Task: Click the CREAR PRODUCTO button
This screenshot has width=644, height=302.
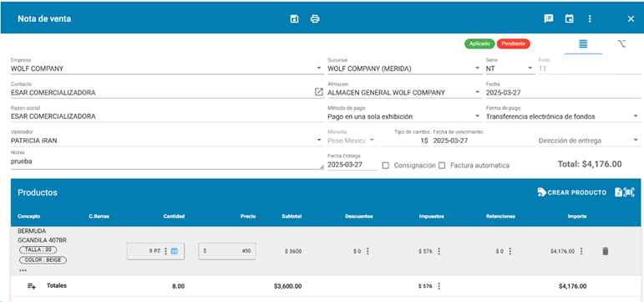Action: [x=571, y=192]
